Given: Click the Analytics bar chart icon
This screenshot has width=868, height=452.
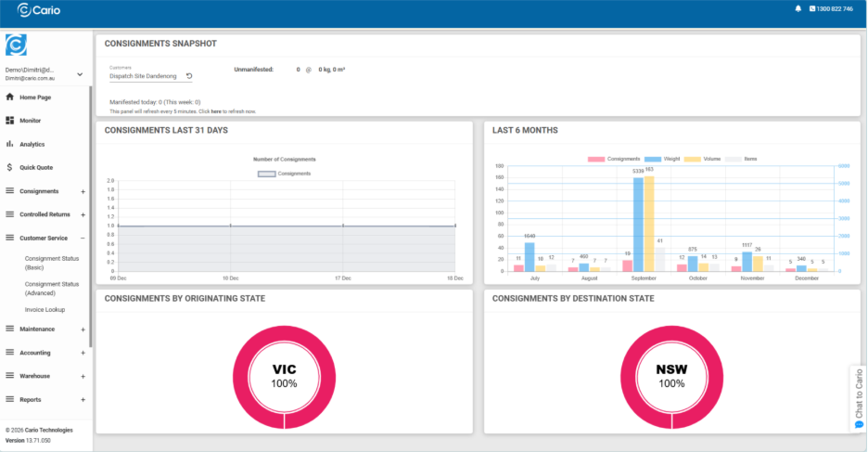Looking at the screenshot, I should pos(10,144).
